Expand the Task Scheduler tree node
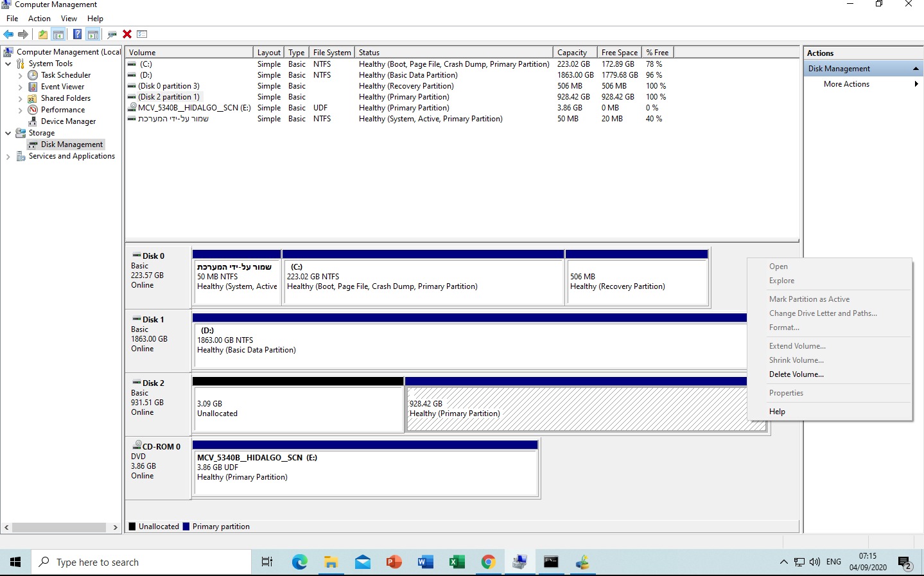 [20, 76]
